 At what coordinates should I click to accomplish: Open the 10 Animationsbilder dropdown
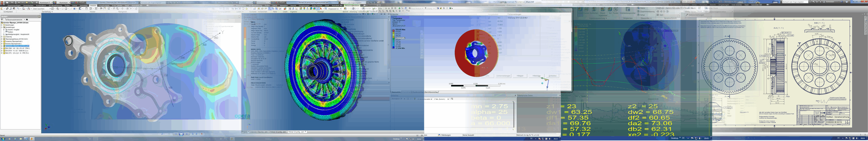[425, 99]
